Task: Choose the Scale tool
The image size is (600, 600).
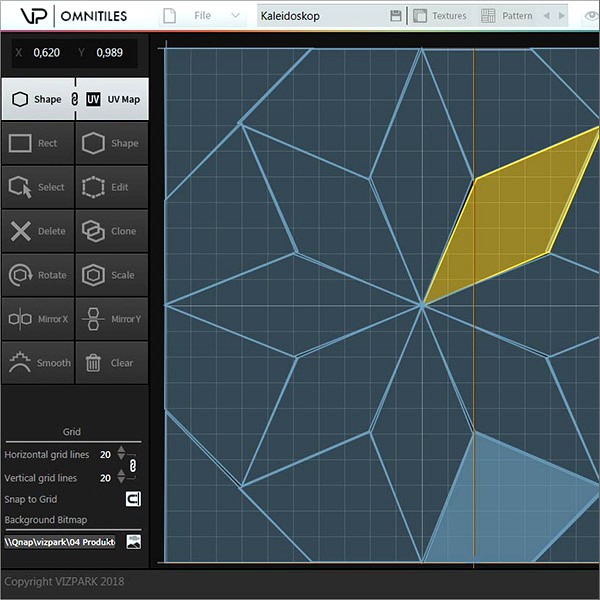Action: [111, 275]
